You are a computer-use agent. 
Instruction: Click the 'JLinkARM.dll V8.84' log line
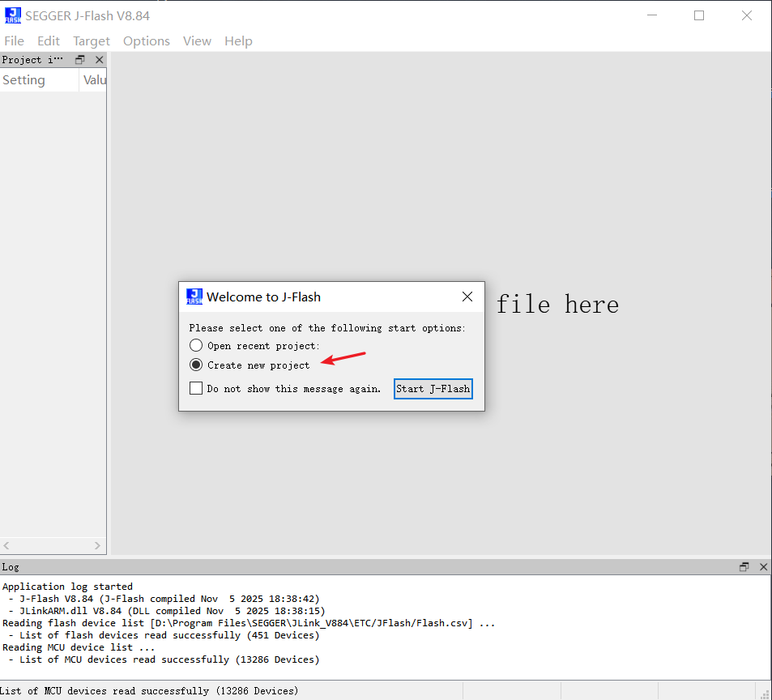pyautogui.click(x=167, y=611)
